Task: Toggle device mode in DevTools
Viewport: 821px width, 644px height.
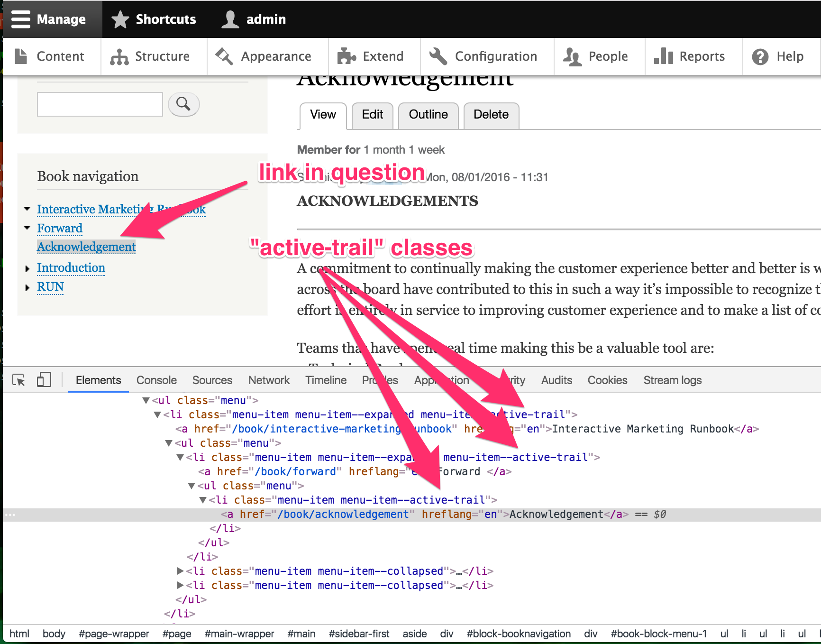Action: click(44, 380)
